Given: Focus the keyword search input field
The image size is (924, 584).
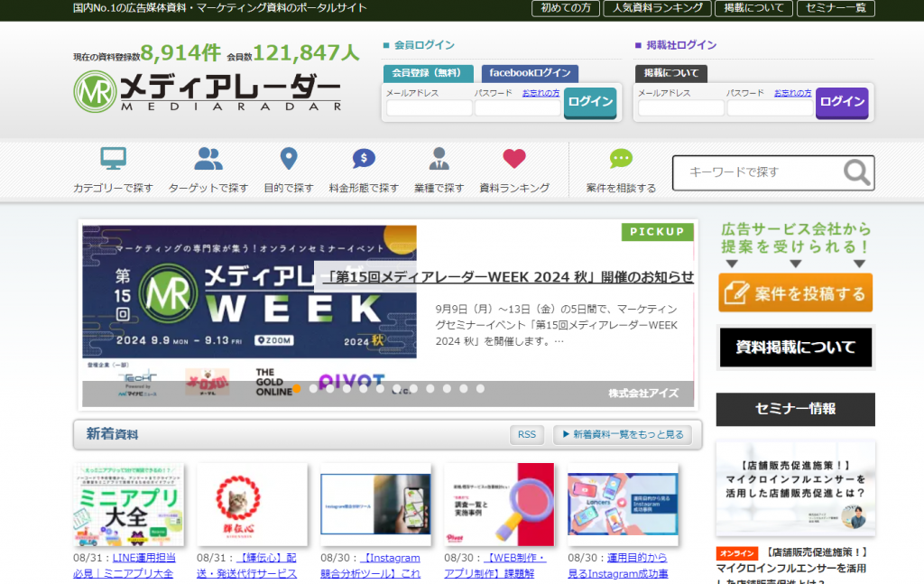Looking at the screenshot, I should 756,172.
